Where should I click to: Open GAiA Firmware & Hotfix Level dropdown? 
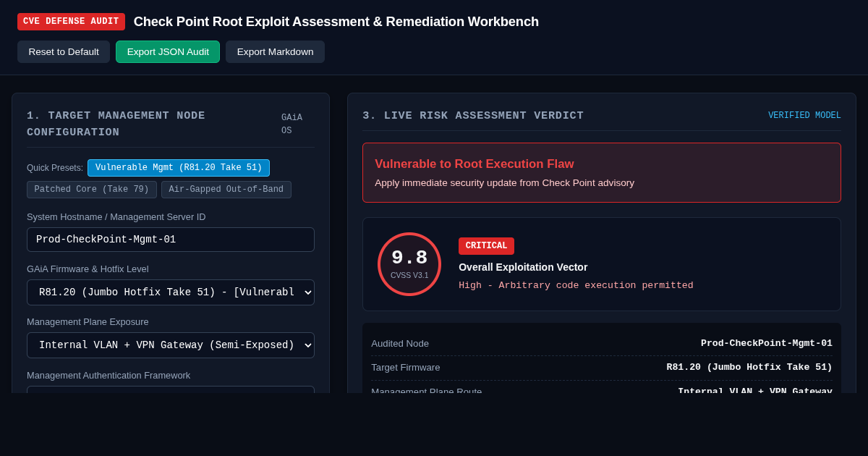point(171,292)
